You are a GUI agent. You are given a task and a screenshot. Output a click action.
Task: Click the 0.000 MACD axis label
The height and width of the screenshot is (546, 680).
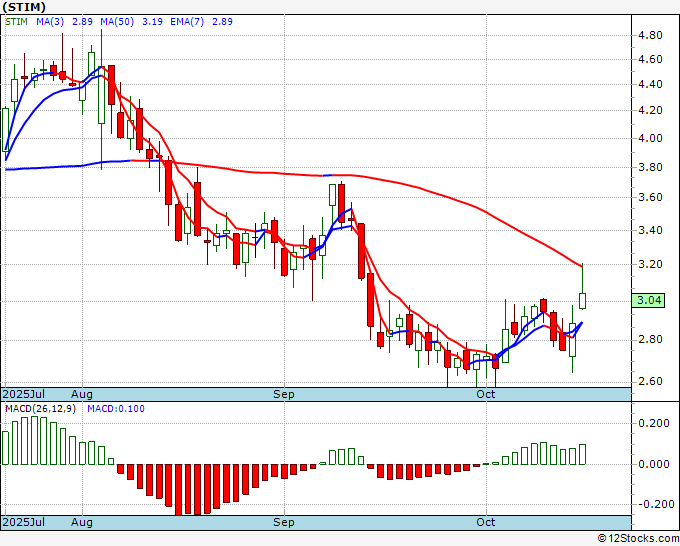(x=654, y=464)
